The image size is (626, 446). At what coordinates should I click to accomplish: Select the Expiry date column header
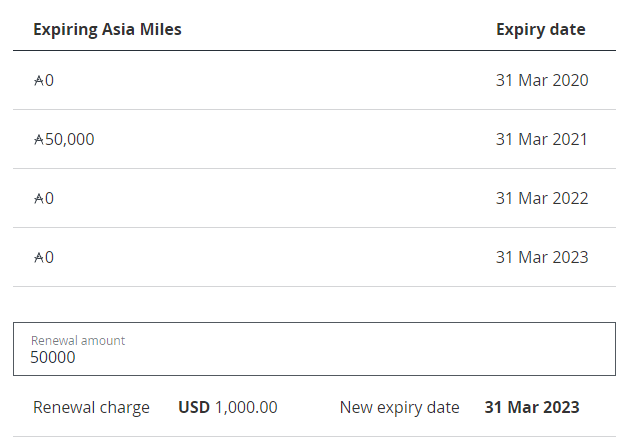[x=541, y=30]
